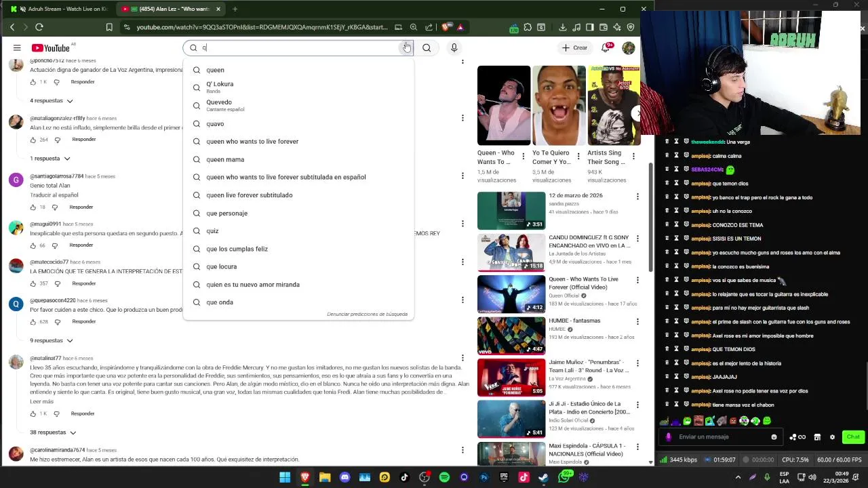Expand '1 respuesta' replies
Viewport: 868px width, 488px height.
50,158
